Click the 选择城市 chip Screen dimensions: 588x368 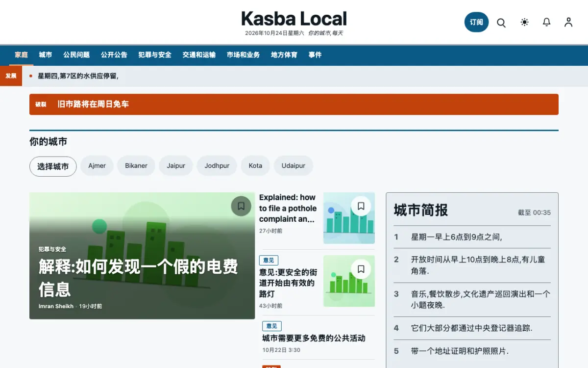coord(53,166)
